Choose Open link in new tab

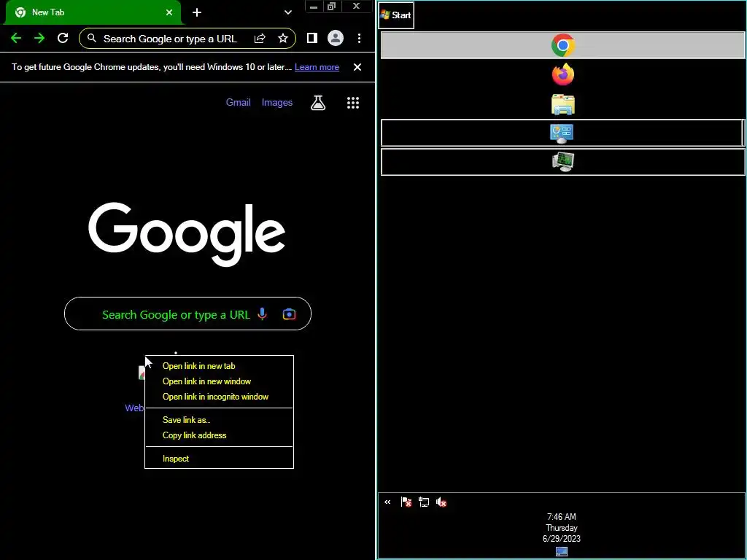tap(219, 366)
